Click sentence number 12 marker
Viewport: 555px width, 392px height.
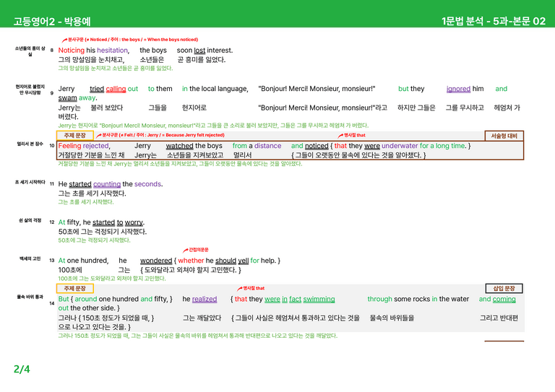coord(52,222)
